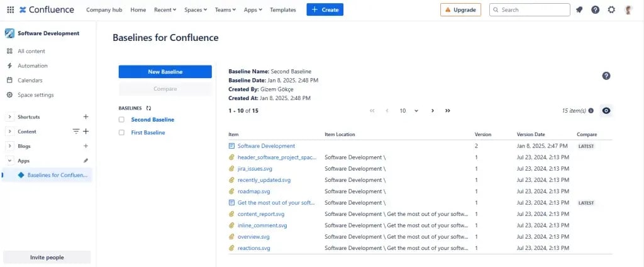Click the New Baseline button

(165, 72)
